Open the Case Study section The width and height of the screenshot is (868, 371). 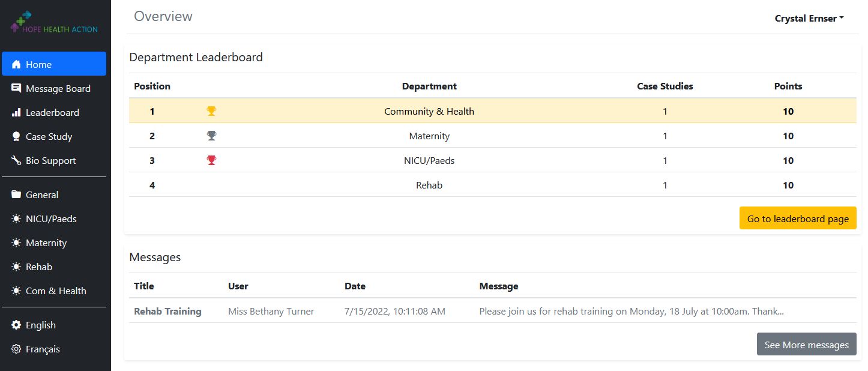tap(54, 136)
